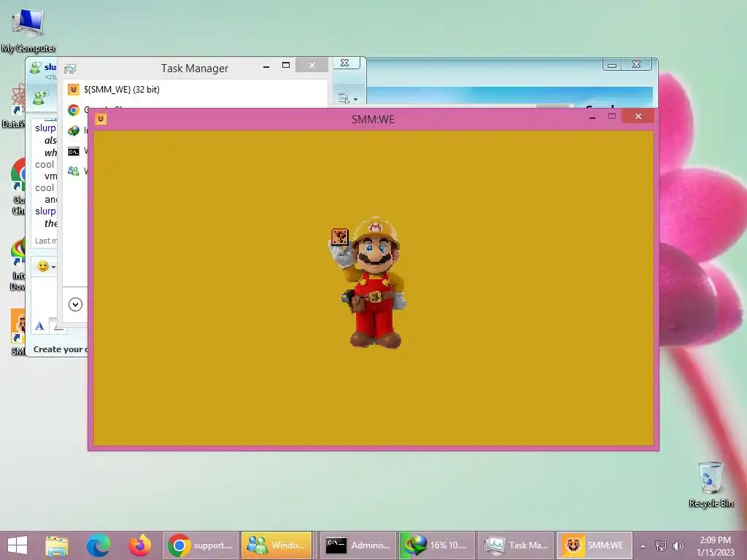Click the Windows Start button
Screen dimensions: 747x560
[18, 545]
